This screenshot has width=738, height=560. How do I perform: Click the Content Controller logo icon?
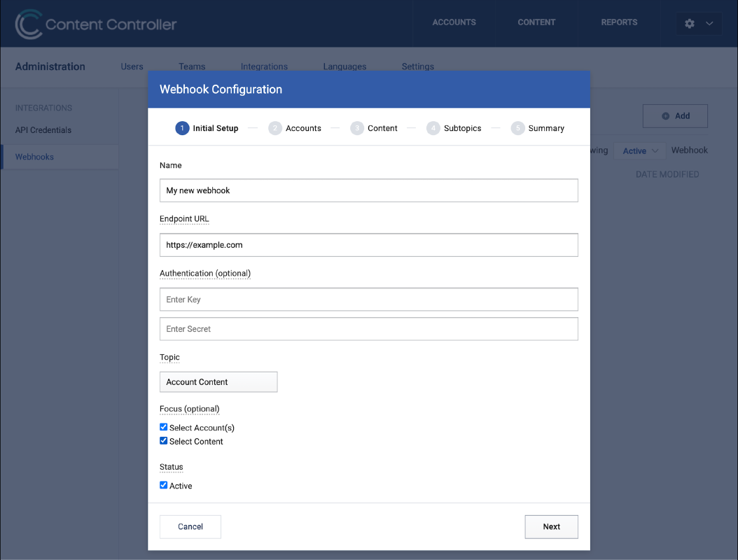29,24
